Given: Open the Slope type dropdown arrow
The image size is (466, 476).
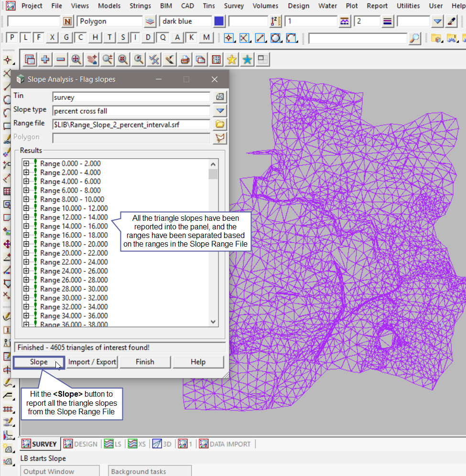Looking at the screenshot, I should [220, 111].
